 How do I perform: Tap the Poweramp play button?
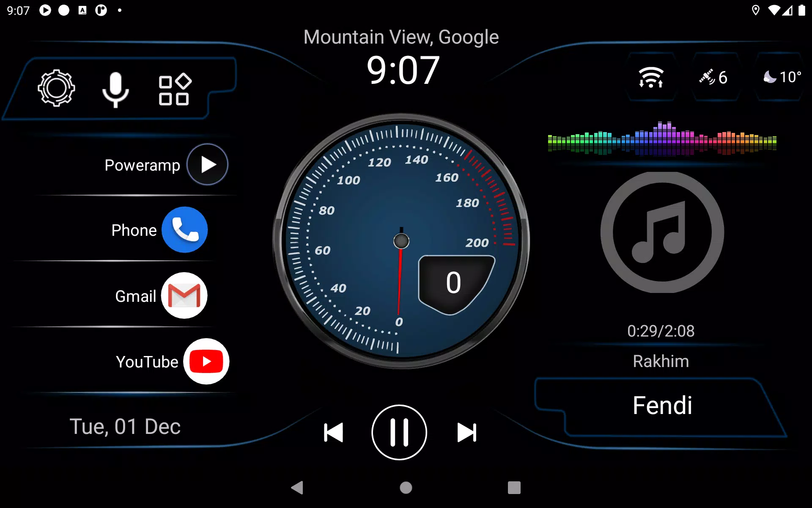click(x=207, y=164)
